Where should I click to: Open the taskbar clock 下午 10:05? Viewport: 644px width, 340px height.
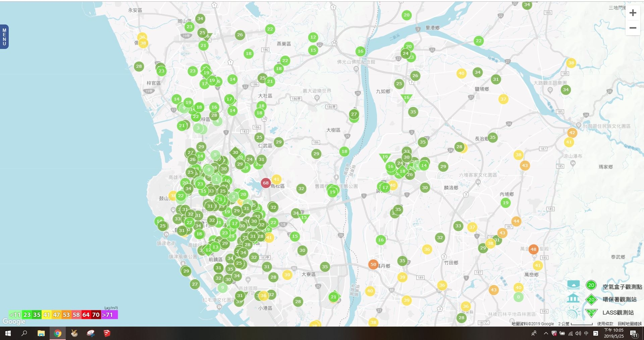pos(614,333)
